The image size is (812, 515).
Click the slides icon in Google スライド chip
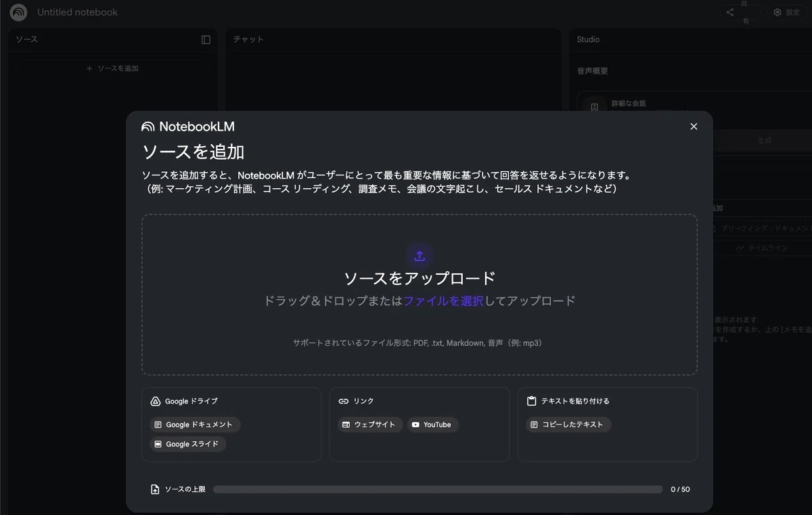pyautogui.click(x=158, y=445)
